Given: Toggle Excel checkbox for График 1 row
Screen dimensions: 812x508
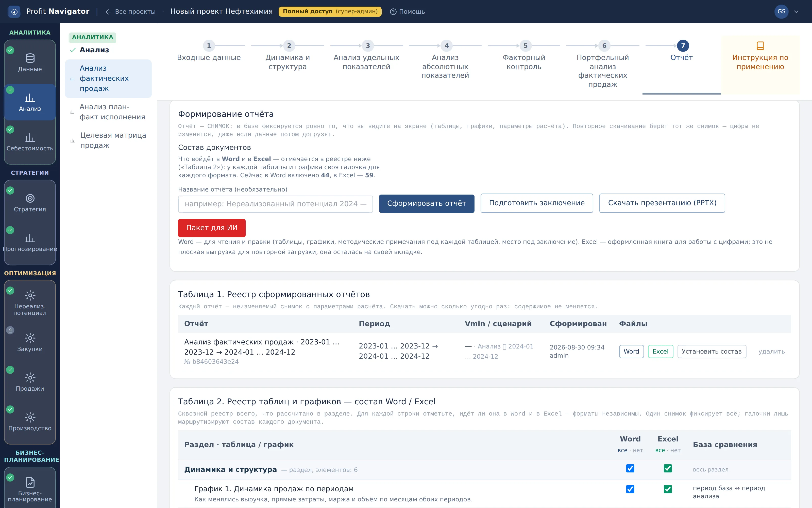Looking at the screenshot, I should click(668, 489).
